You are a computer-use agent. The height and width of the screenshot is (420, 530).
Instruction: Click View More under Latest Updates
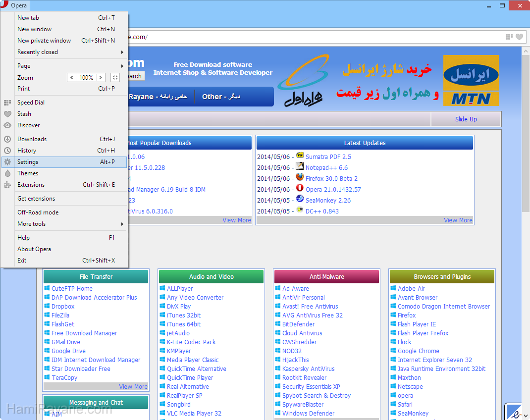(458, 220)
